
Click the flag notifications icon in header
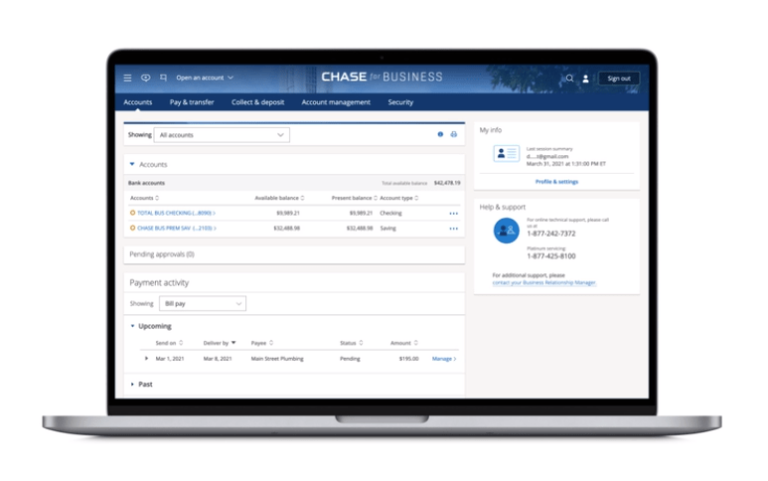click(x=163, y=77)
